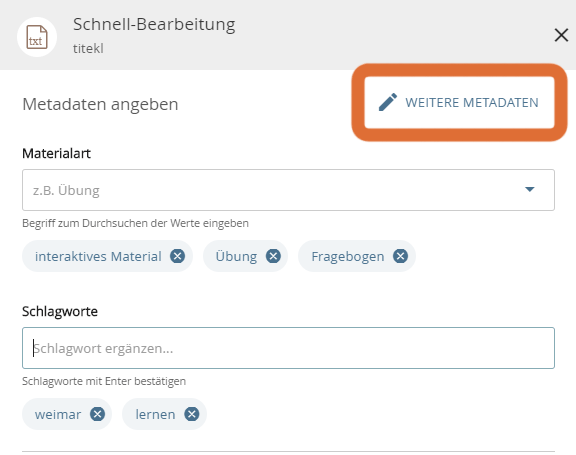This screenshot has width=576, height=455.
Task: Click the Materialart field label
Action: coord(57,154)
